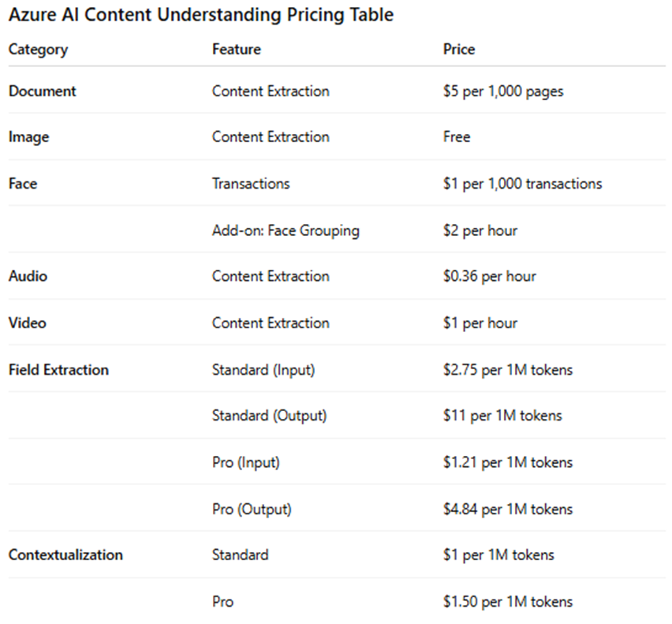
Task: Click the Image category row label
Action: pos(28,137)
